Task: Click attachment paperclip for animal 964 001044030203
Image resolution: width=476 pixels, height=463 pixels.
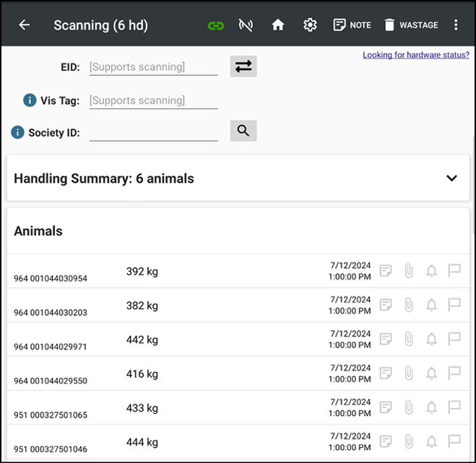Action: pos(408,305)
